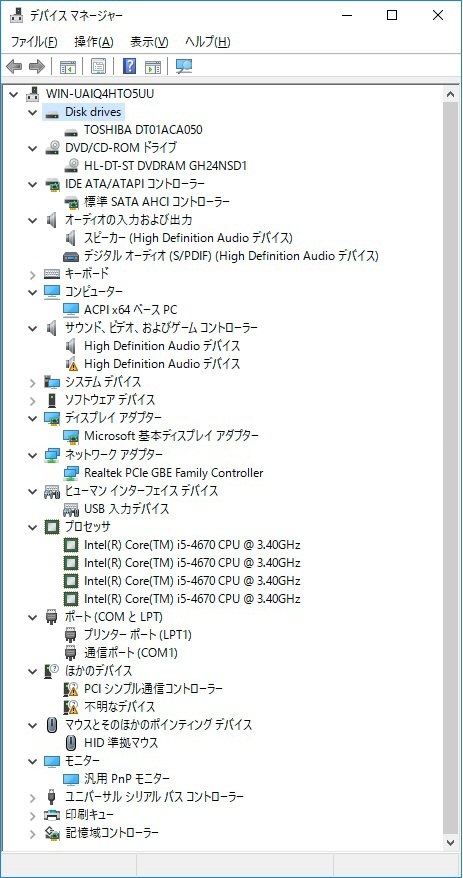Select the 不明なデバイス entry
This screenshot has width=463, height=878.
click(119, 707)
